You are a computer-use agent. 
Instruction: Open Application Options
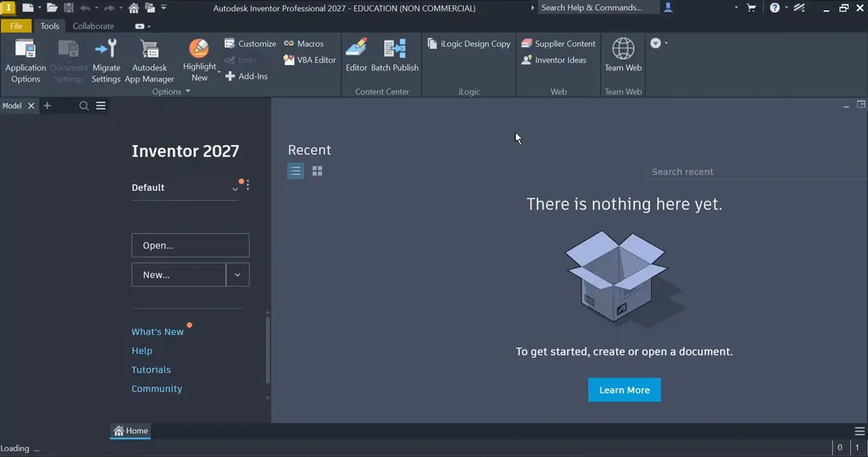click(x=25, y=61)
